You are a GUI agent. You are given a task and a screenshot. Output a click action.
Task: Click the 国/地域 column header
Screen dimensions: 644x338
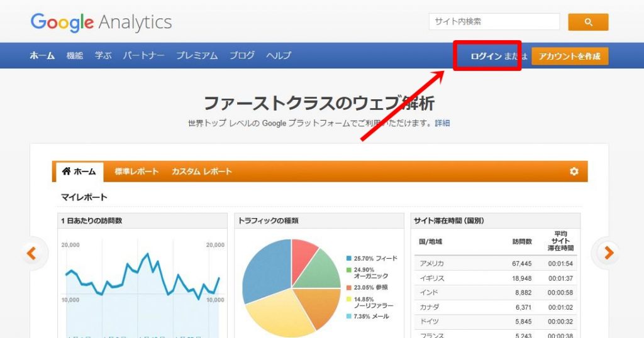click(x=430, y=242)
